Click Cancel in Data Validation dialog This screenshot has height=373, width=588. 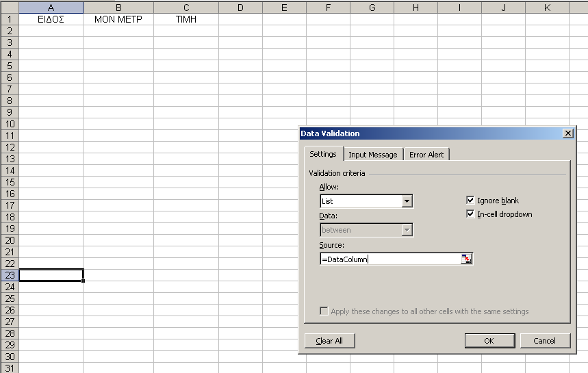[x=544, y=341]
